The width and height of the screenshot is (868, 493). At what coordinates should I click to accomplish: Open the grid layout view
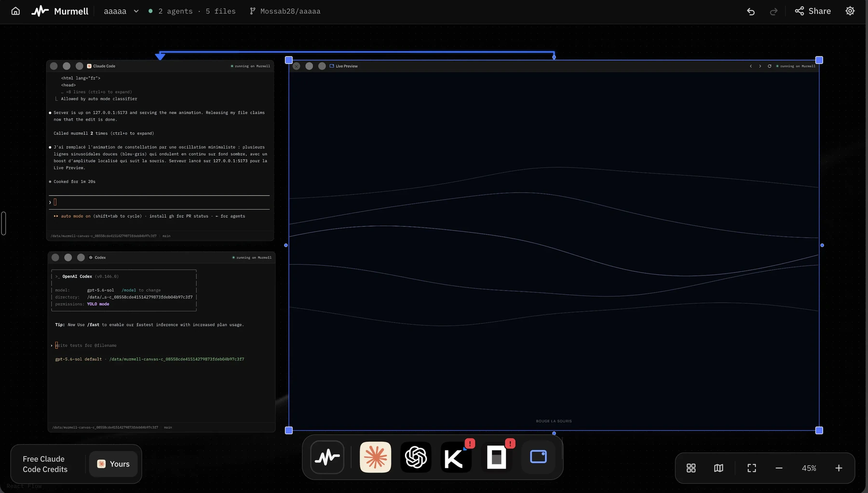[691, 468]
